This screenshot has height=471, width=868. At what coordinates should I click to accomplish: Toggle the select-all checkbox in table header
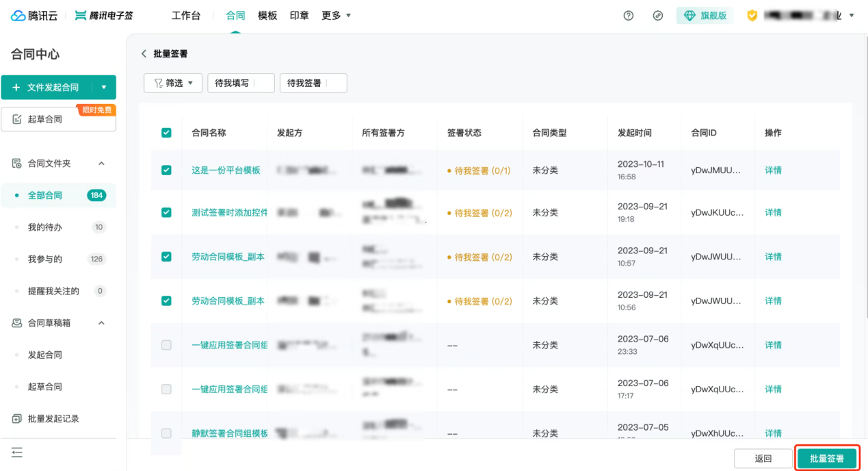tap(166, 133)
